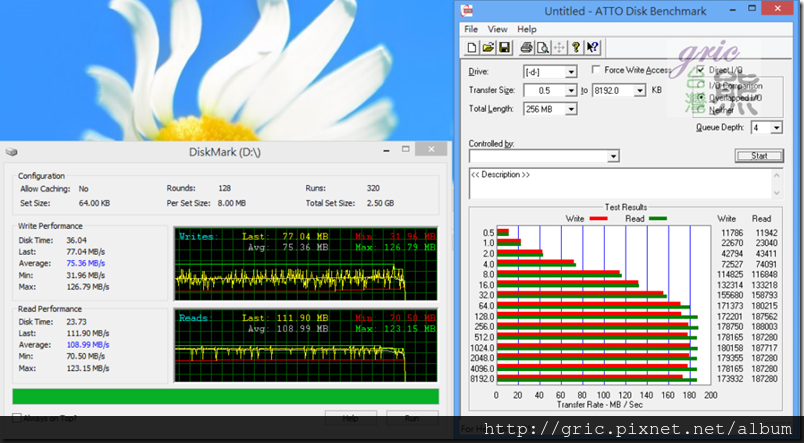Click the Writes performance graph in DiskMark
The image size is (804, 443).
point(306,264)
